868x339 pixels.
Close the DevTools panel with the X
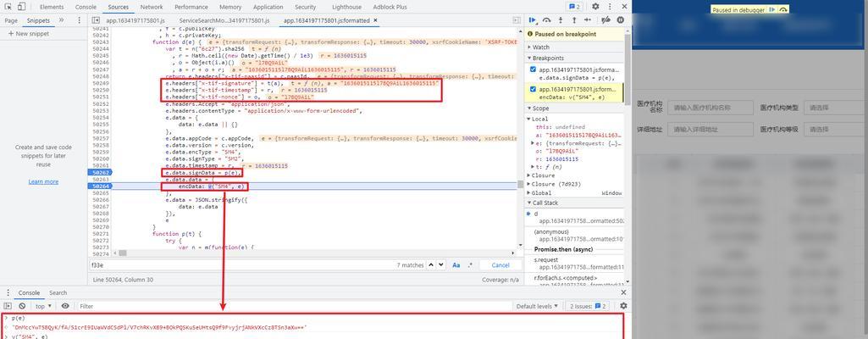click(624, 7)
